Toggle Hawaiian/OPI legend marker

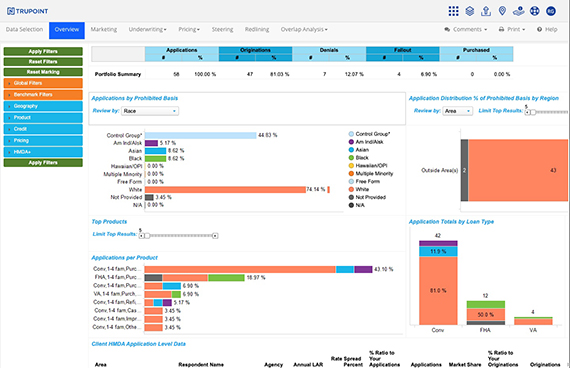coord(351,165)
